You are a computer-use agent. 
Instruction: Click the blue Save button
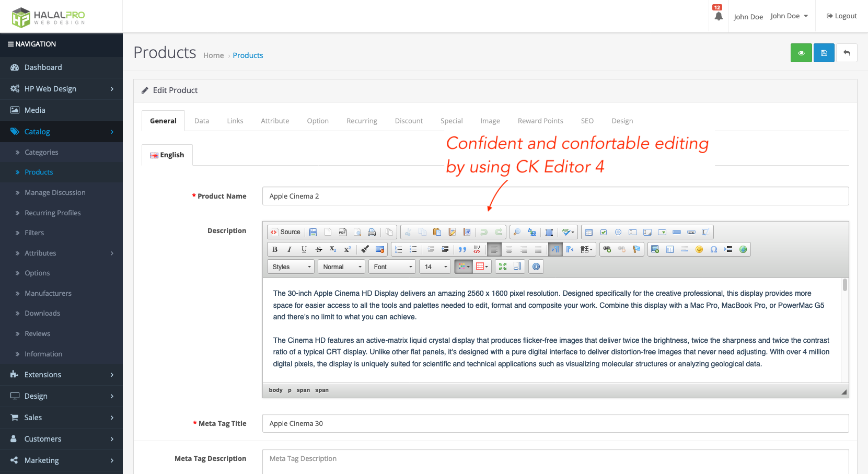[x=824, y=53]
